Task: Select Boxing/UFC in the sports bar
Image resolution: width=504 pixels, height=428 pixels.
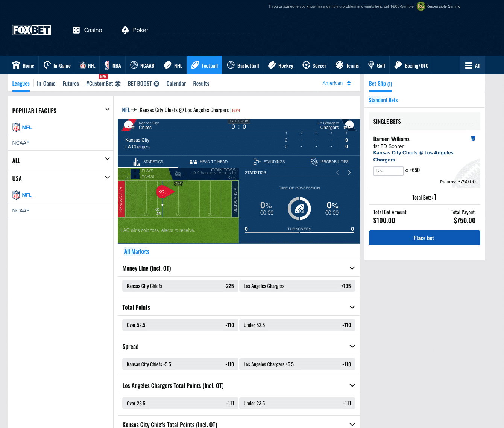Action: [x=411, y=65]
